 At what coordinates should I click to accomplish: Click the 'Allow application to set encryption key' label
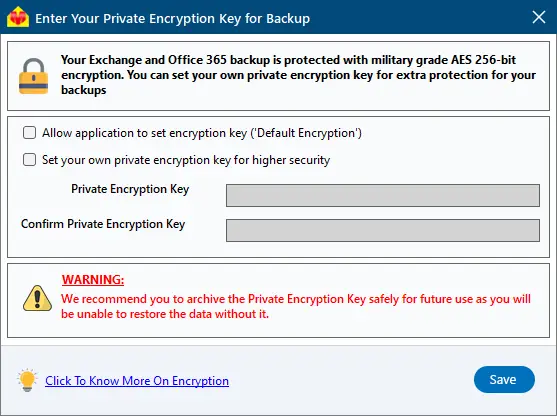202,133
